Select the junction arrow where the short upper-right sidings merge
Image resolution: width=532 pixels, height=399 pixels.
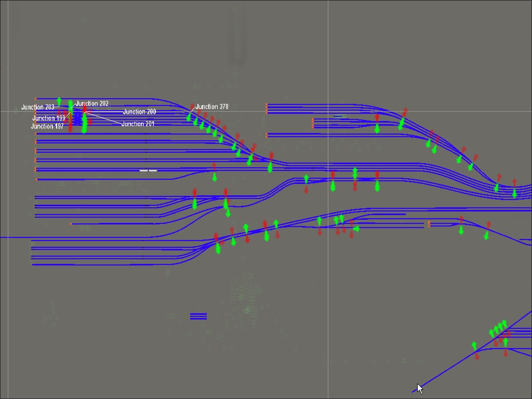pos(377,124)
